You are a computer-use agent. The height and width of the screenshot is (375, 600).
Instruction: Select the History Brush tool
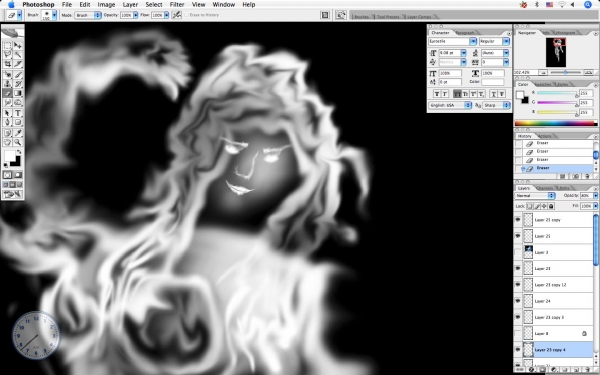pos(18,84)
